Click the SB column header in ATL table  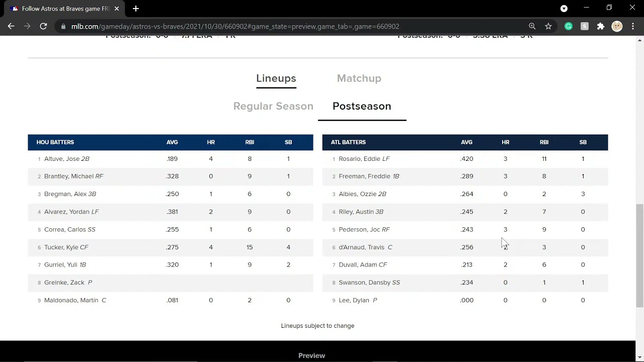tap(583, 142)
